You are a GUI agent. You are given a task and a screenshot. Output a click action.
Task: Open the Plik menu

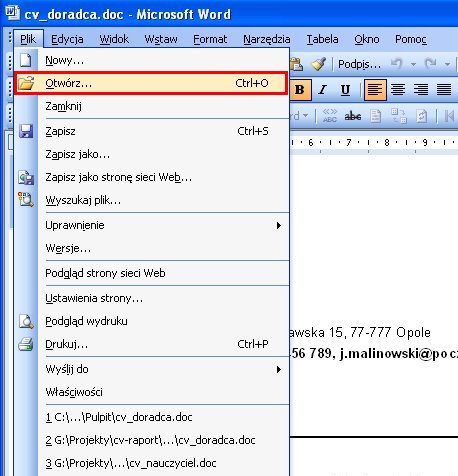28,39
